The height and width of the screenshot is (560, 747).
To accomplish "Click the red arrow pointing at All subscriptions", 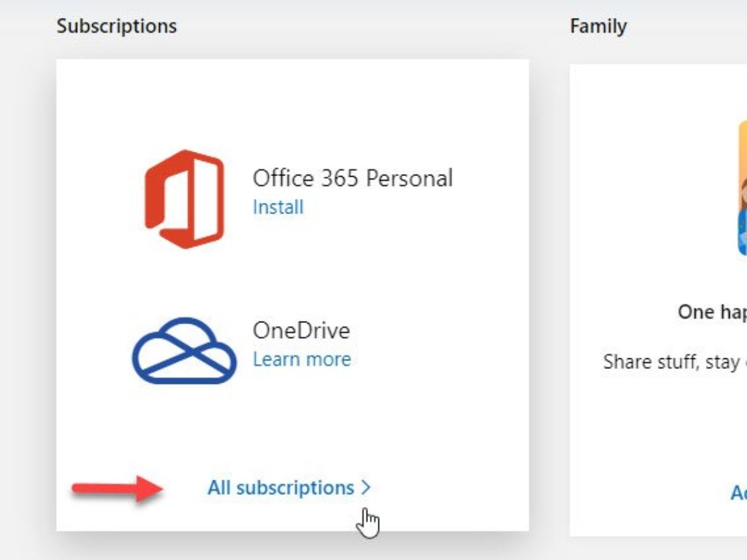I will [118, 488].
